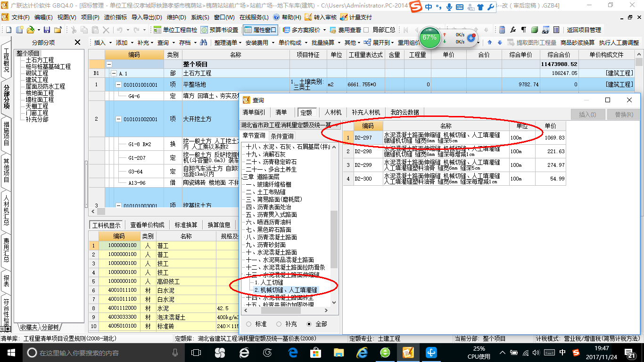Image resolution: width=644 pixels, height=362 pixels.
Task: Click the 替换(R) button in query dialog
Action: click(x=624, y=114)
